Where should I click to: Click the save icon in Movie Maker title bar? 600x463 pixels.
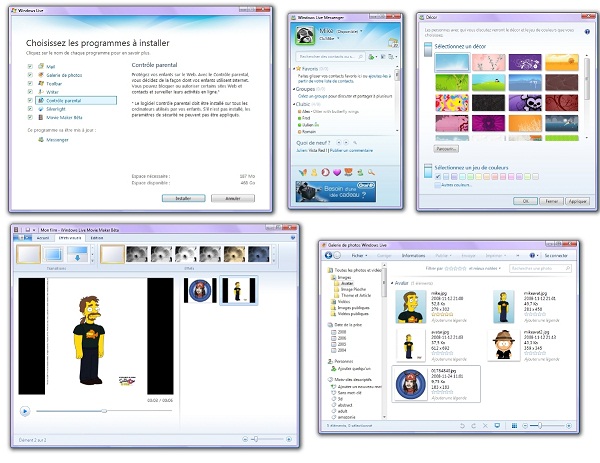coord(28,230)
